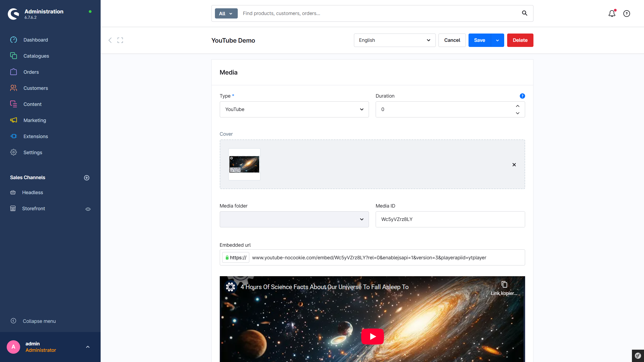Image resolution: width=644 pixels, height=362 pixels.
Task: Click the back arrow icon
Action: [x=110, y=40]
